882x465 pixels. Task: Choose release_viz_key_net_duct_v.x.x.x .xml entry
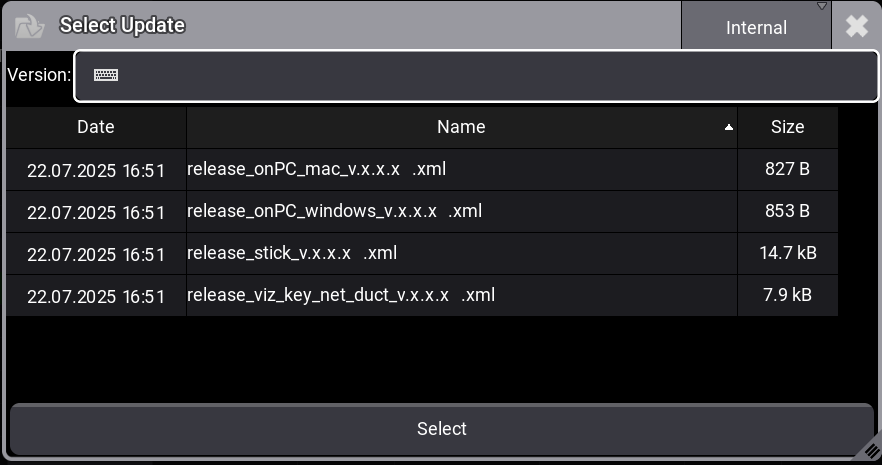[x=340, y=295]
